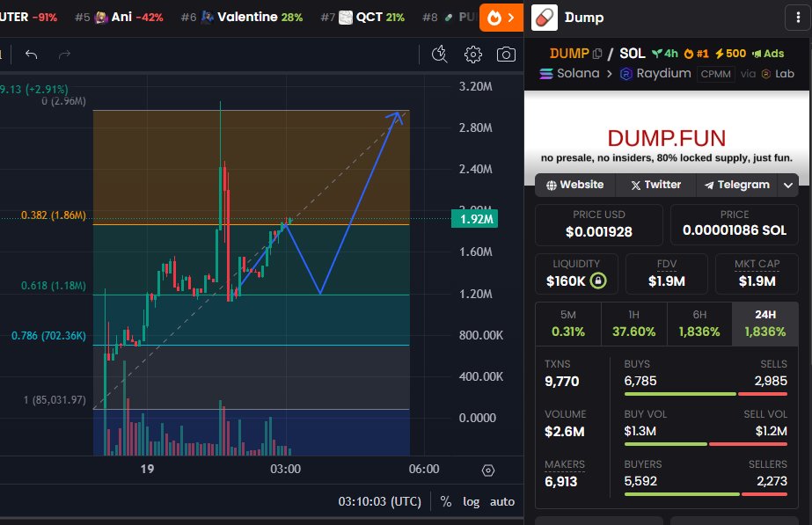
Task: Copy DUMP token address icon
Action: coord(597,54)
